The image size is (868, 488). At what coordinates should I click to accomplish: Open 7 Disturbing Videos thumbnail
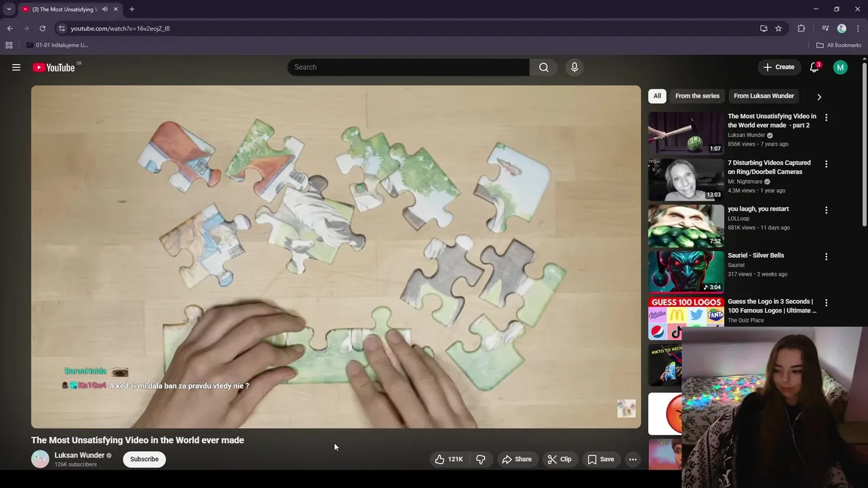pos(686,179)
